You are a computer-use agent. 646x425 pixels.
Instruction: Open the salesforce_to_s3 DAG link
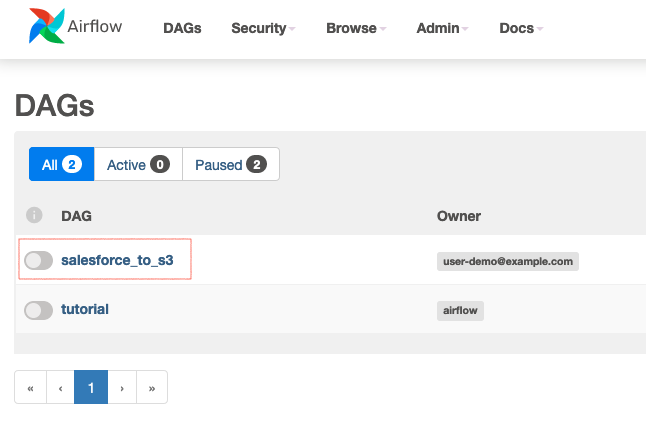117,260
